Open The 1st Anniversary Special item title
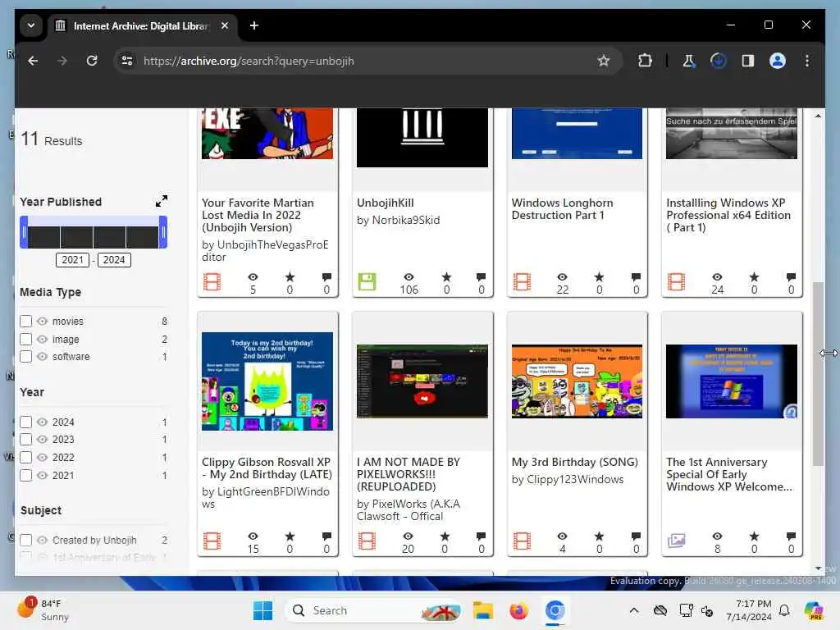 click(728, 474)
